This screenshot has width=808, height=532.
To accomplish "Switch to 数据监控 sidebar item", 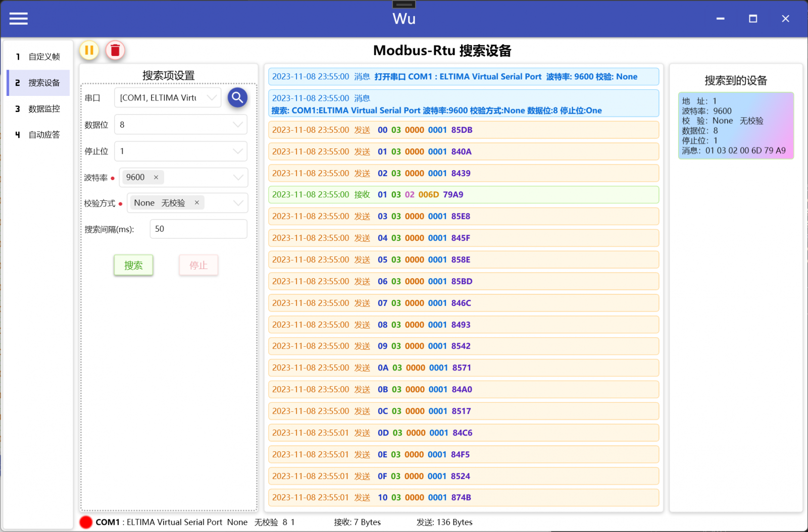I will pyautogui.click(x=38, y=109).
